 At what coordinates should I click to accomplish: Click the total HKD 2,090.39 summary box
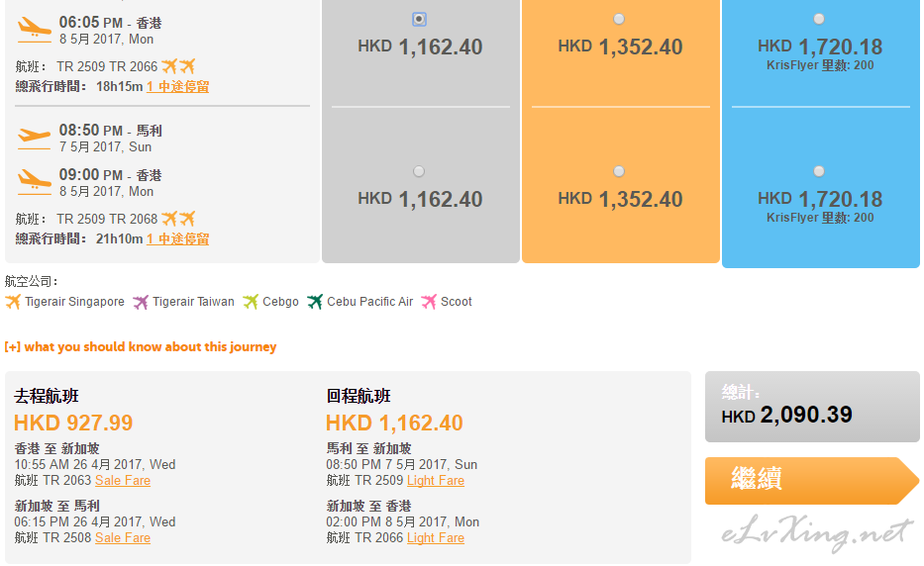pos(812,407)
